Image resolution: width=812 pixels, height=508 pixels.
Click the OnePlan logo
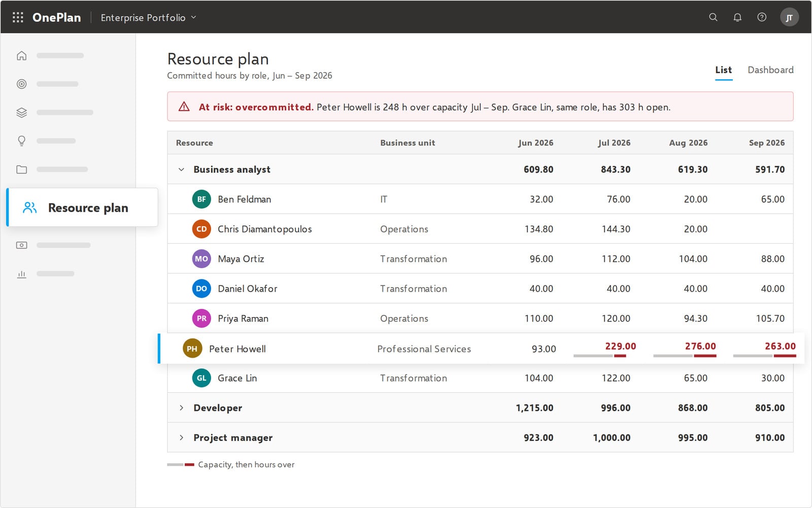point(56,17)
